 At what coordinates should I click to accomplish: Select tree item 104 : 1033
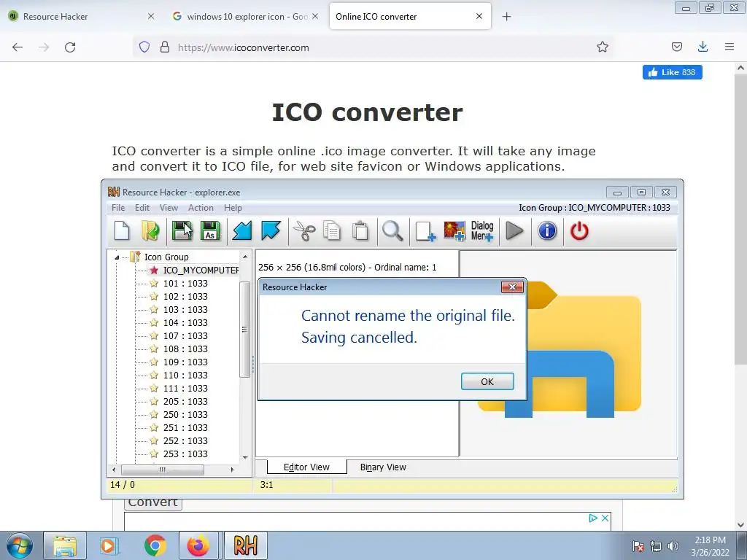[185, 322]
